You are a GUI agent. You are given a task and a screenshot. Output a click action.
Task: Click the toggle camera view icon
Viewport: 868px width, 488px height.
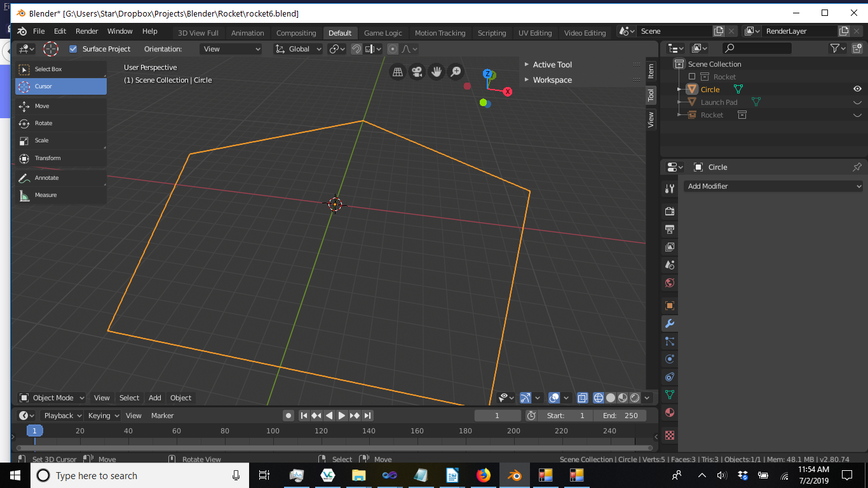tap(417, 72)
